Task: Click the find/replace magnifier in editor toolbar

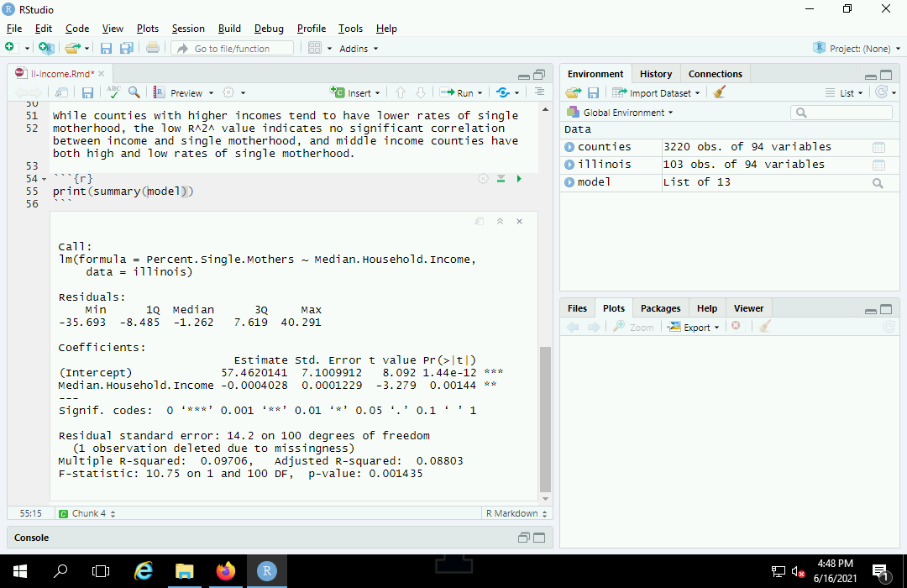Action: point(134,92)
